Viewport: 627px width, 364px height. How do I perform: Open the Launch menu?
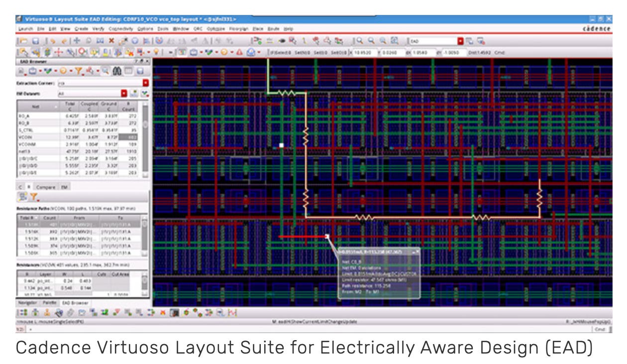(x=25, y=29)
